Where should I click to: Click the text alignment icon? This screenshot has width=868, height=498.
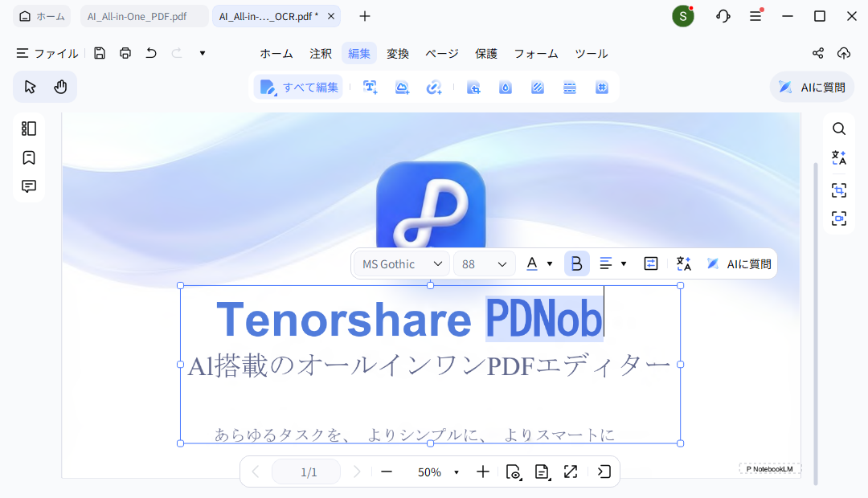point(606,264)
